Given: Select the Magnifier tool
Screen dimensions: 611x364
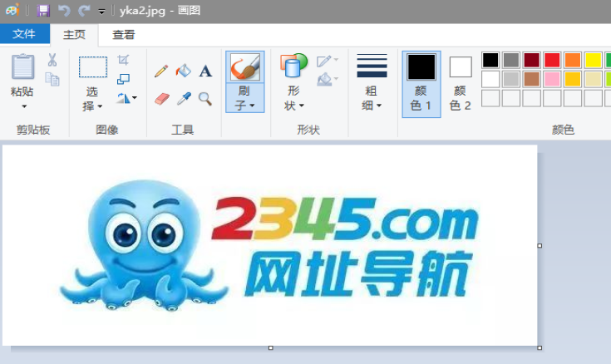Looking at the screenshot, I should pyautogui.click(x=204, y=99).
